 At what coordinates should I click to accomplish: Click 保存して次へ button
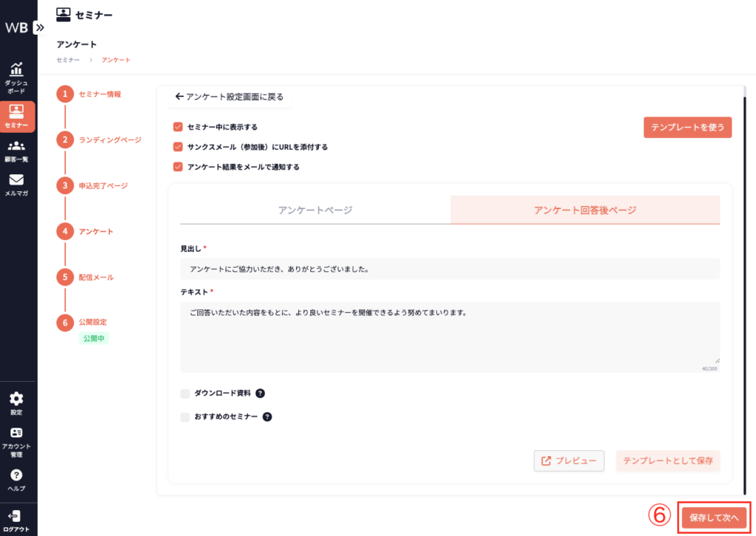[x=713, y=518]
